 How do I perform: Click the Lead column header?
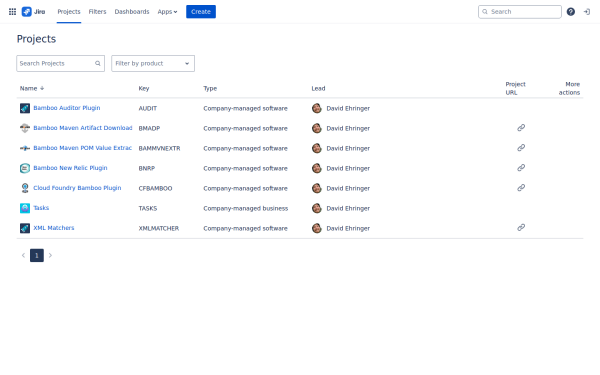(318, 88)
